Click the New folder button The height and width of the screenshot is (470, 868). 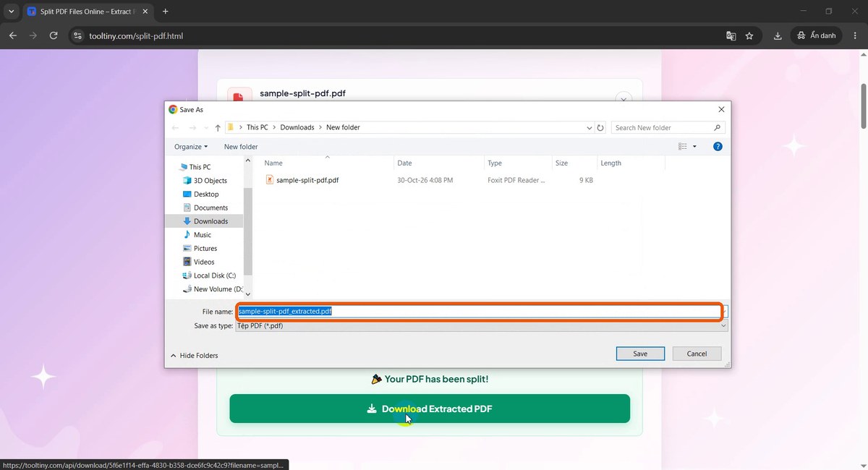(241, 147)
